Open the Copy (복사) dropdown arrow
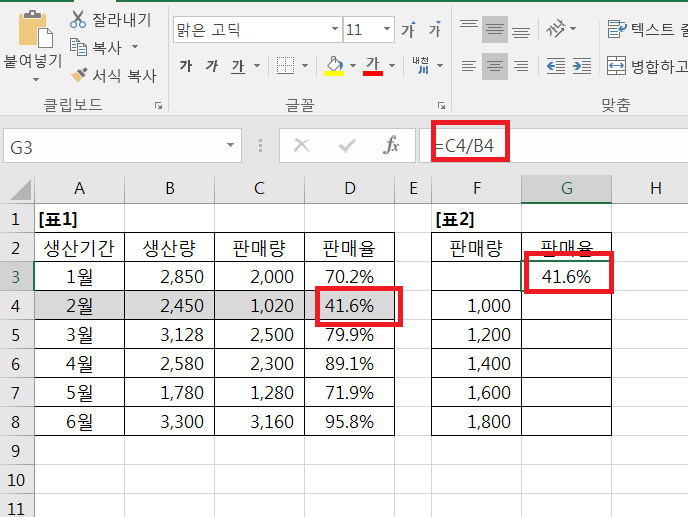Image resolution: width=688 pixels, height=517 pixels. point(135,47)
